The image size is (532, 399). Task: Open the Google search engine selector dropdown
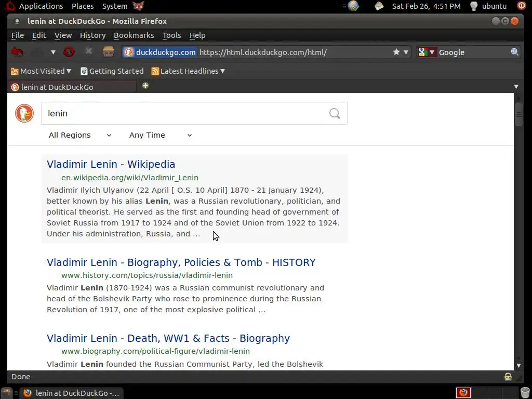tap(427, 52)
